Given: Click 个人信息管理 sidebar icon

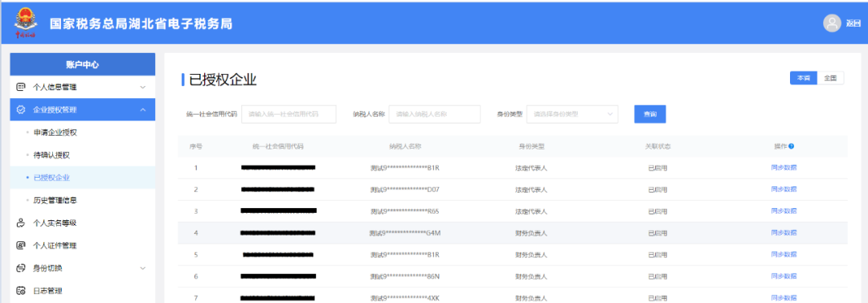Looking at the screenshot, I should point(21,87).
